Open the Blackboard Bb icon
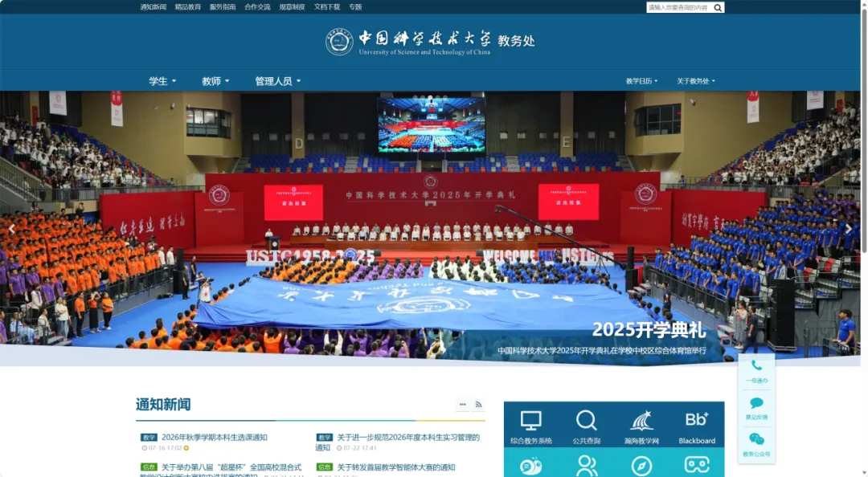This screenshot has height=477, width=868. [696, 419]
